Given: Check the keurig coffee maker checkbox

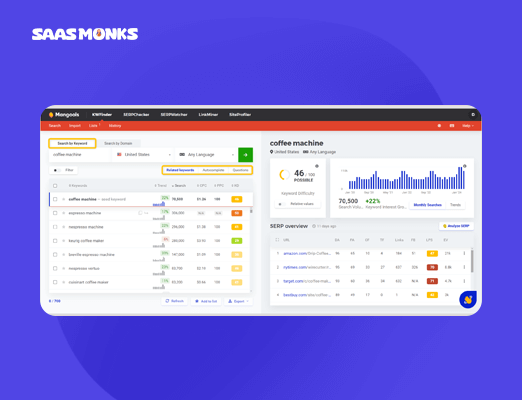Looking at the screenshot, I should [x=55, y=241].
